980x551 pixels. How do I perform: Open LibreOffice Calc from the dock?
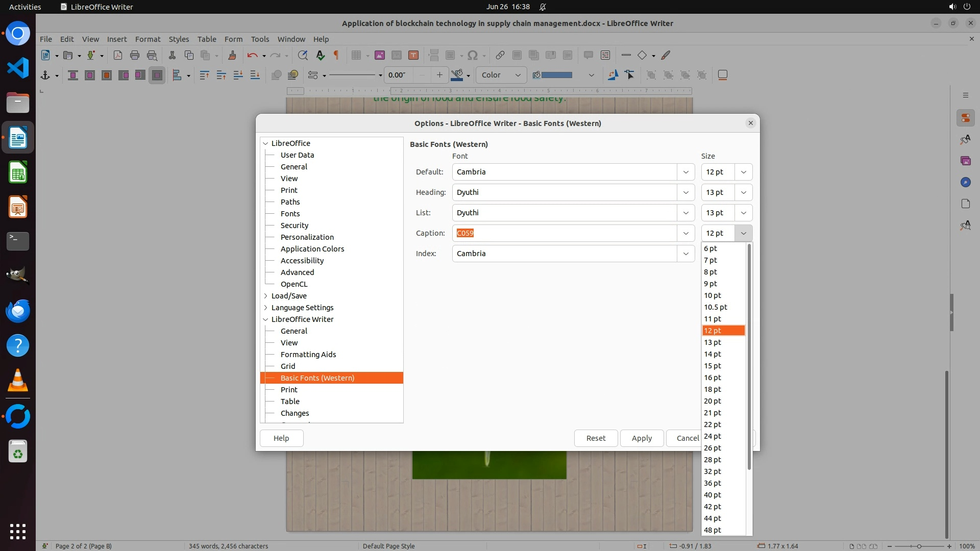[18, 172]
